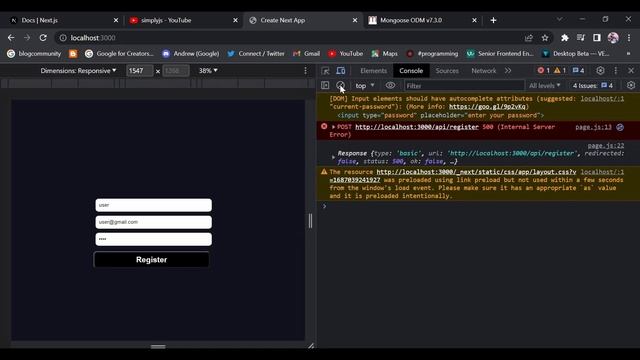Open the live expression eye icon
Image resolution: width=640 pixels, height=360 pixels.
390,85
